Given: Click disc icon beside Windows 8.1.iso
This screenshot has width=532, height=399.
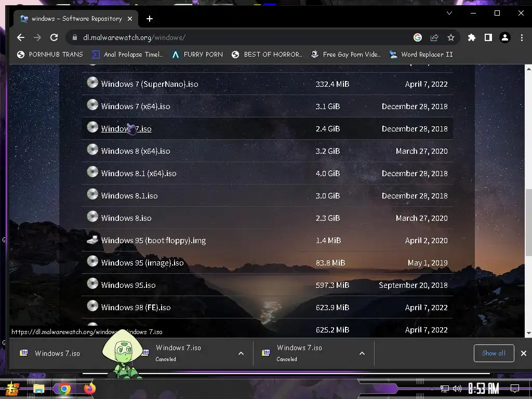Looking at the screenshot, I should 92,194.
